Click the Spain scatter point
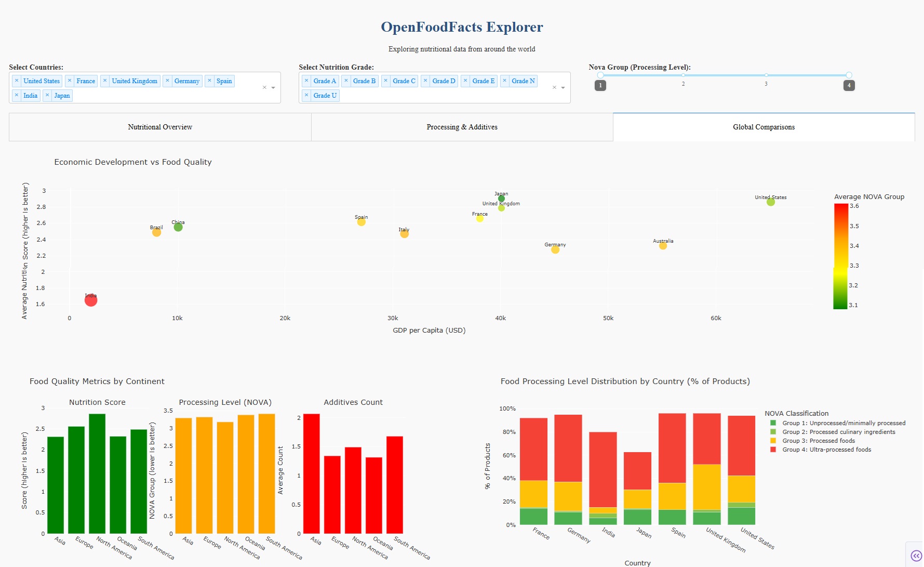Screen dimensions: 924x567 [361, 222]
